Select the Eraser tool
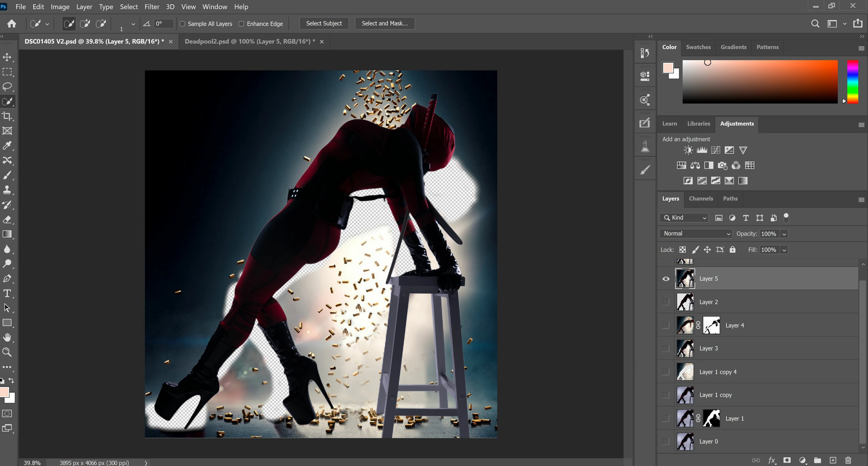The image size is (868, 466). click(x=7, y=220)
